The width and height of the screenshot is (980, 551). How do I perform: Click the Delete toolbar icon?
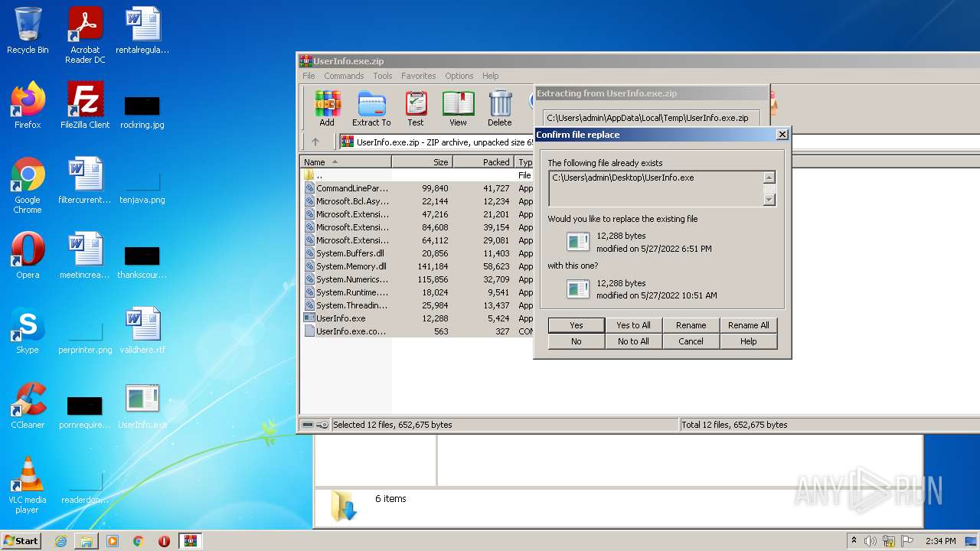coord(499,108)
